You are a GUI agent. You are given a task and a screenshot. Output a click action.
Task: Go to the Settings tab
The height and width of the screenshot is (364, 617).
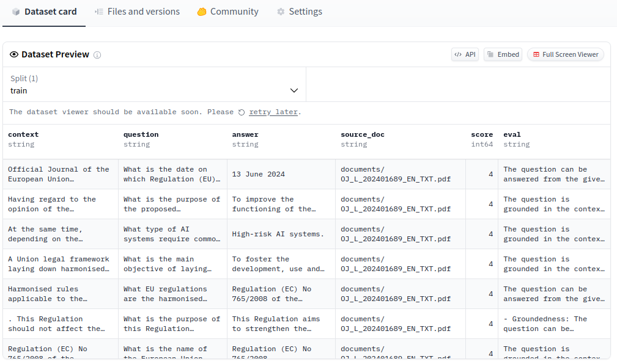[x=305, y=12]
